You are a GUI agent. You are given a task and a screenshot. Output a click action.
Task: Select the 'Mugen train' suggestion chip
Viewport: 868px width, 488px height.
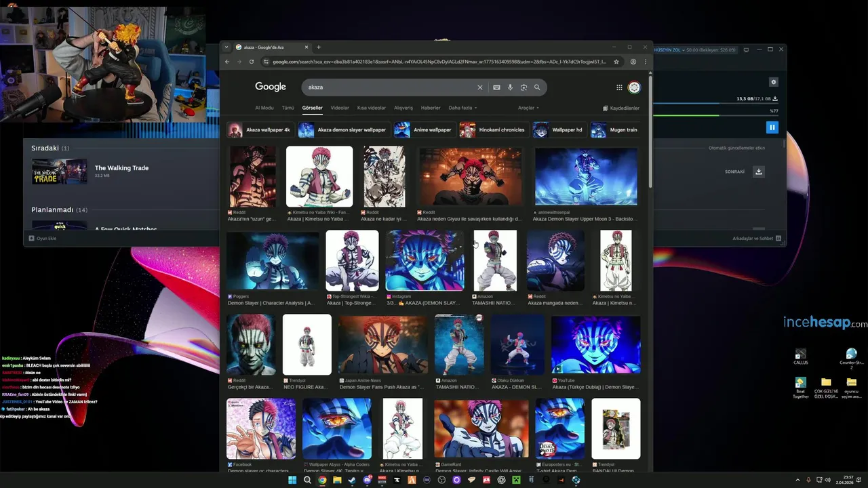coord(615,130)
